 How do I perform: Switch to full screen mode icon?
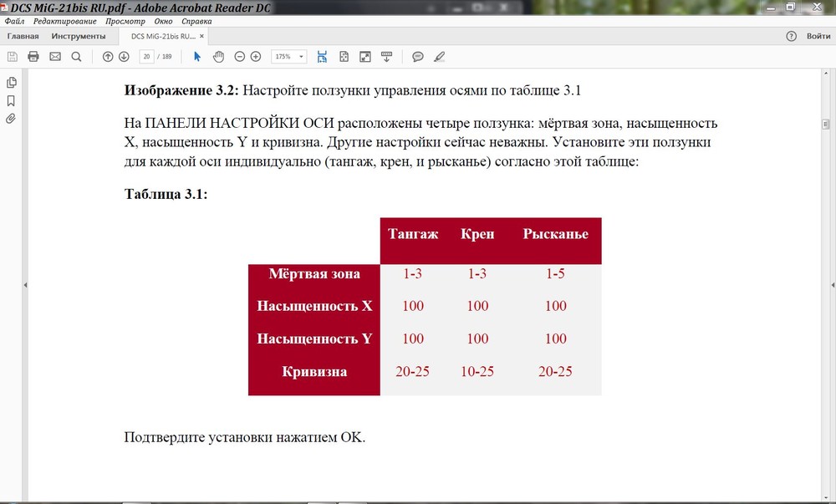[x=365, y=57]
